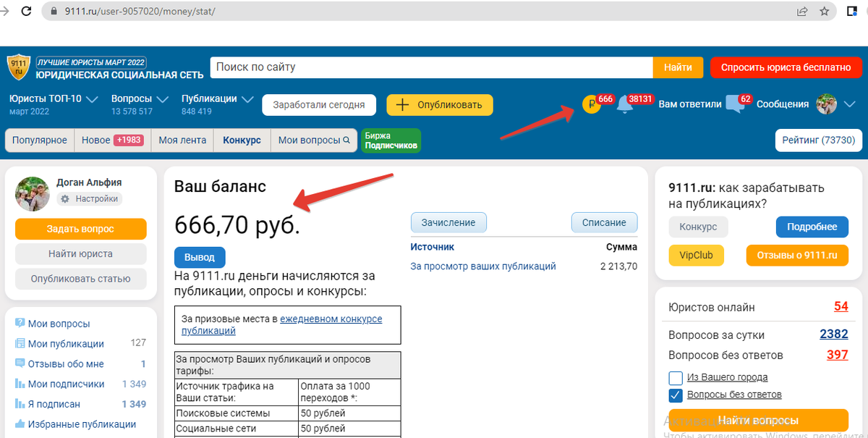
Task: Click the browser address bar URL
Action: tap(140, 12)
